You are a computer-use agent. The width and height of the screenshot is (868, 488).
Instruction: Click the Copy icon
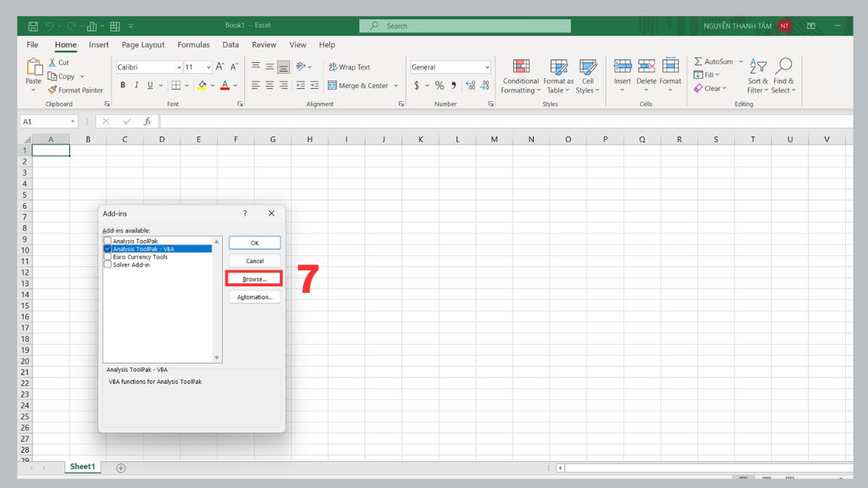click(x=52, y=77)
